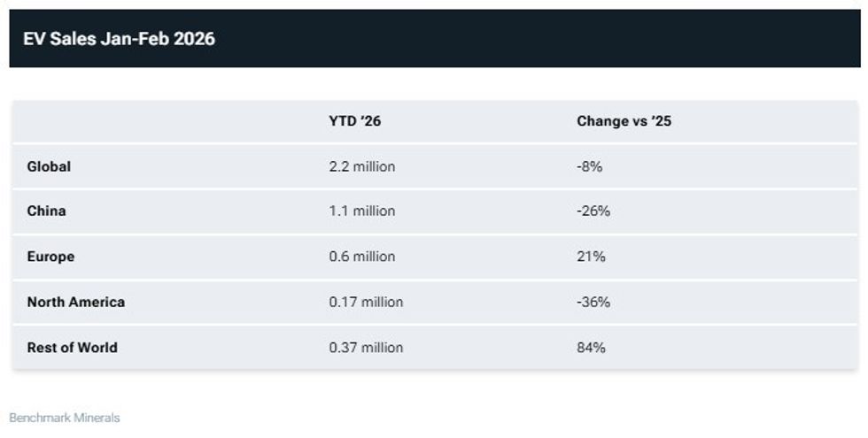Click the Rest of World 84% change value

(x=591, y=348)
